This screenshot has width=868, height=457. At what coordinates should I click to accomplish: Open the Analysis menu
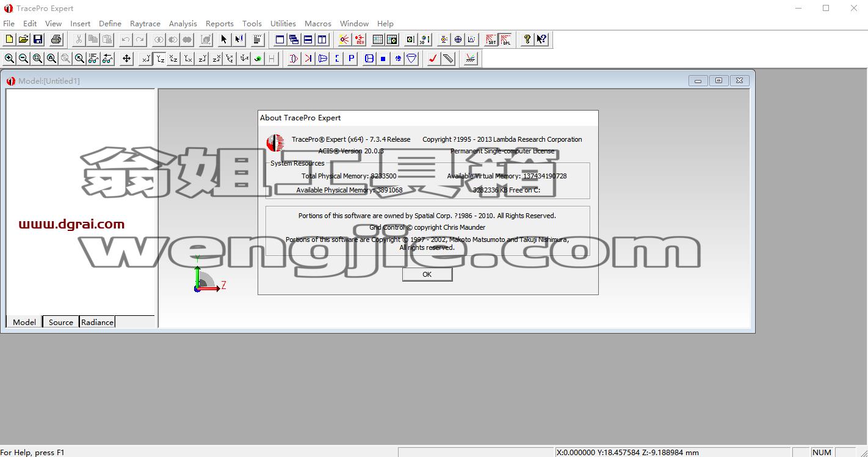[x=183, y=23]
